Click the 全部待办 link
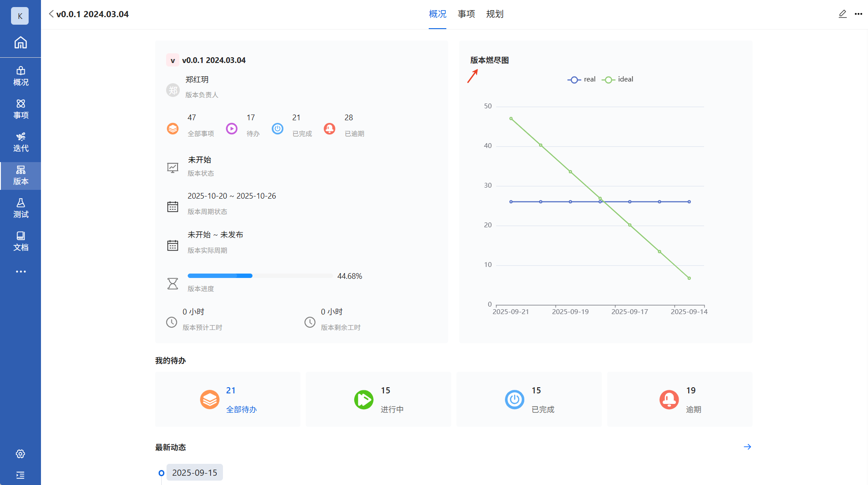 click(x=241, y=409)
